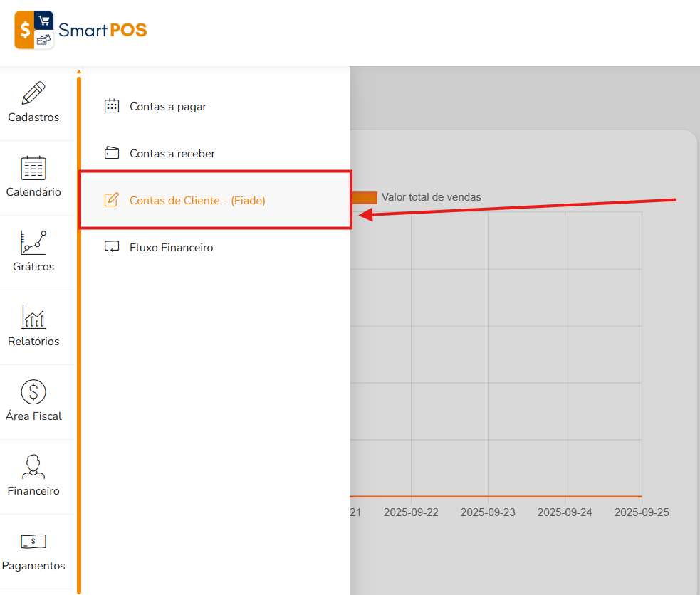The image size is (700, 595).
Task: Click the SmartPOS logo icon
Action: [34, 30]
